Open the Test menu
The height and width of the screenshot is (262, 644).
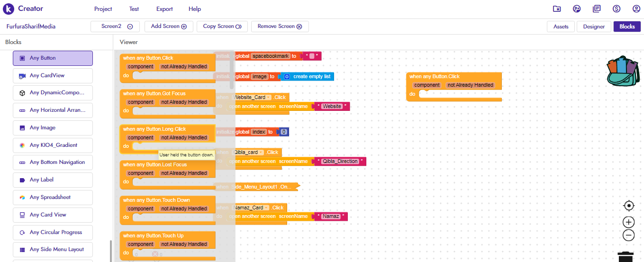(134, 9)
